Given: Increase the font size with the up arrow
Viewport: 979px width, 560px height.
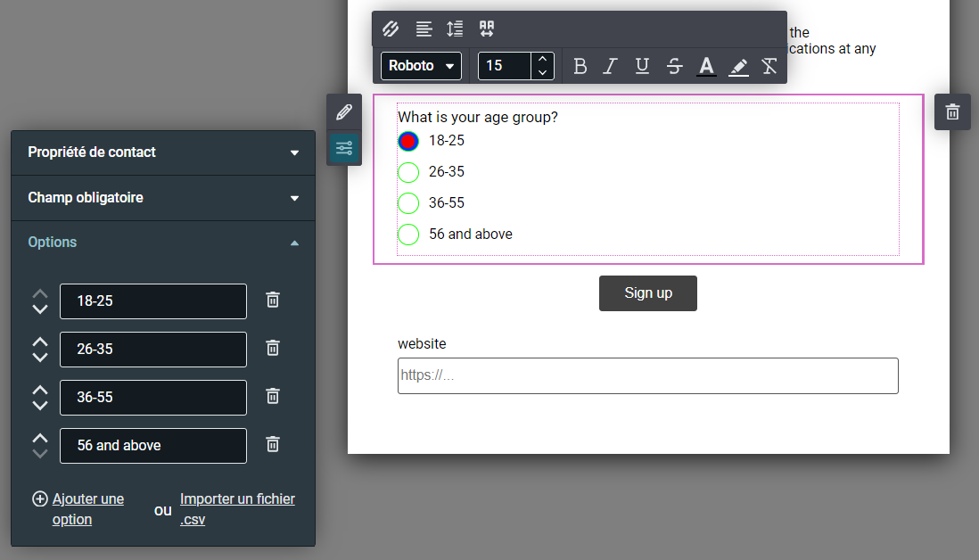Looking at the screenshot, I should pyautogui.click(x=543, y=59).
